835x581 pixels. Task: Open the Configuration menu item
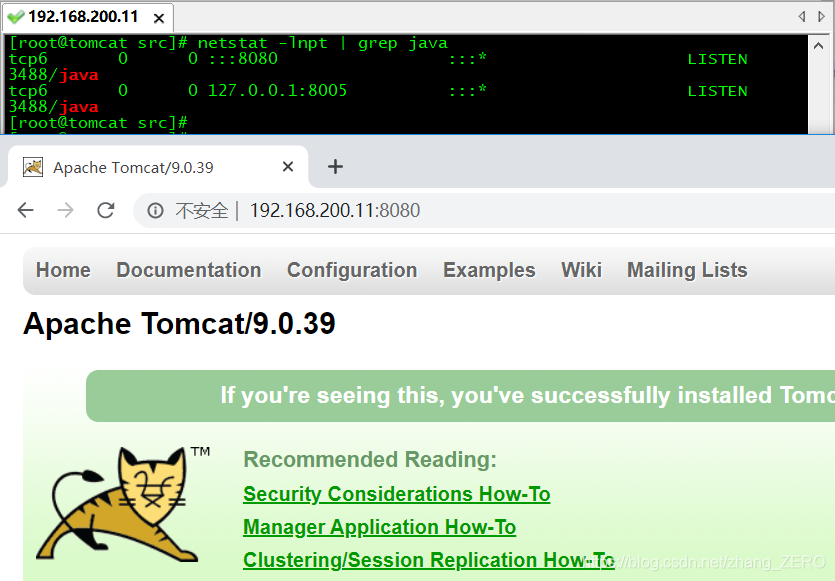pos(352,270)
